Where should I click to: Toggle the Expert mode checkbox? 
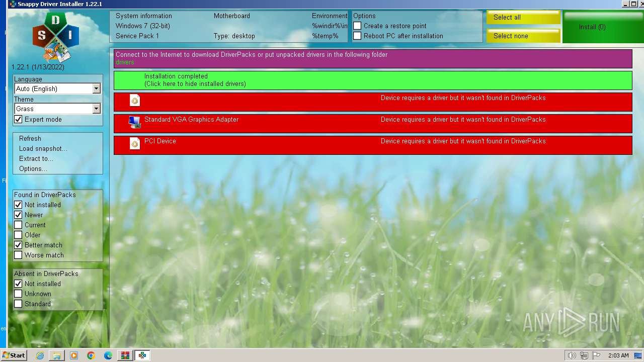pos(18,119)
